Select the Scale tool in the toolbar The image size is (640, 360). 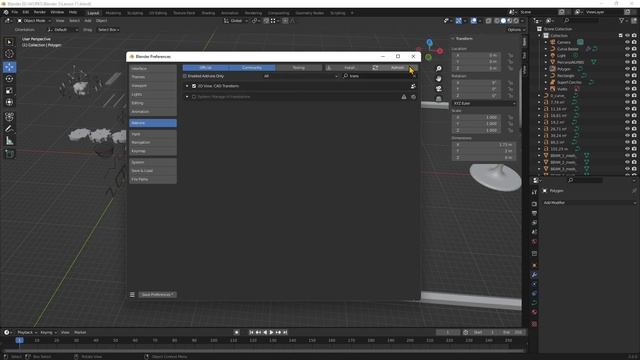9,91
